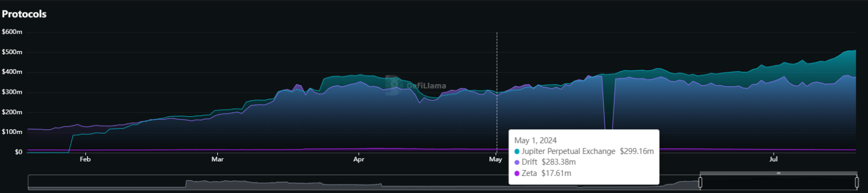The image size is (868, 193).
Task: Click the "$500m" y-axis label
Action: tap(12, 52)
